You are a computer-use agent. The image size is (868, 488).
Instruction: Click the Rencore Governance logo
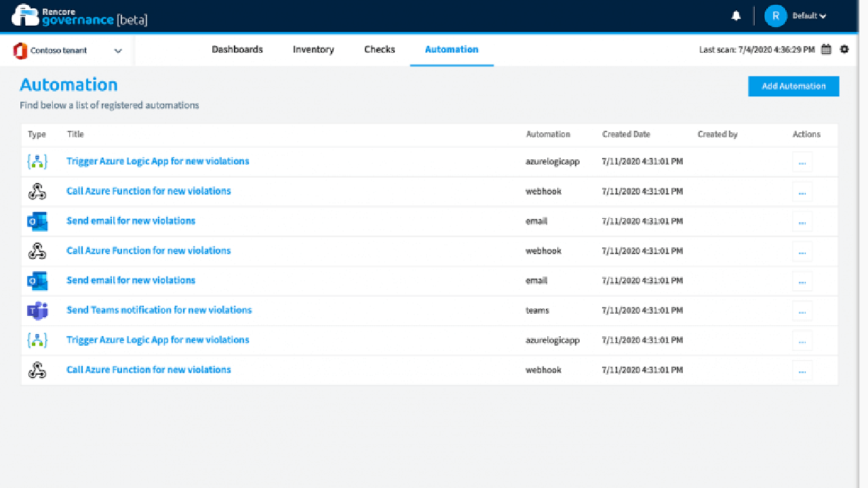tap(79, 16)
